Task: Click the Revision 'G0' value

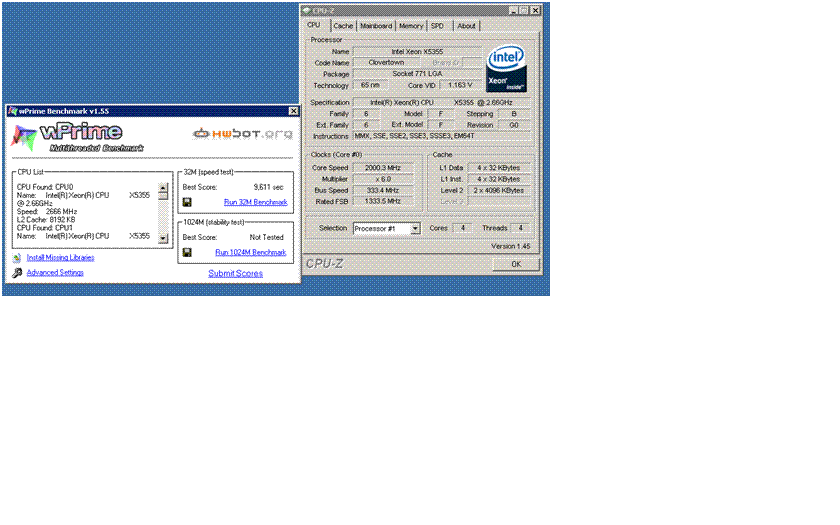Action: 514,125
